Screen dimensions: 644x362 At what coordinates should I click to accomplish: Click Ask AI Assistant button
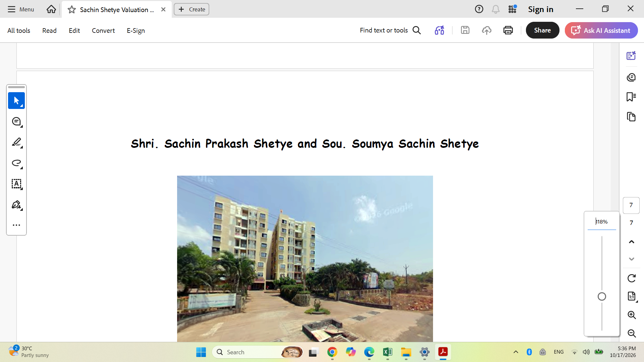coord(601,30)
